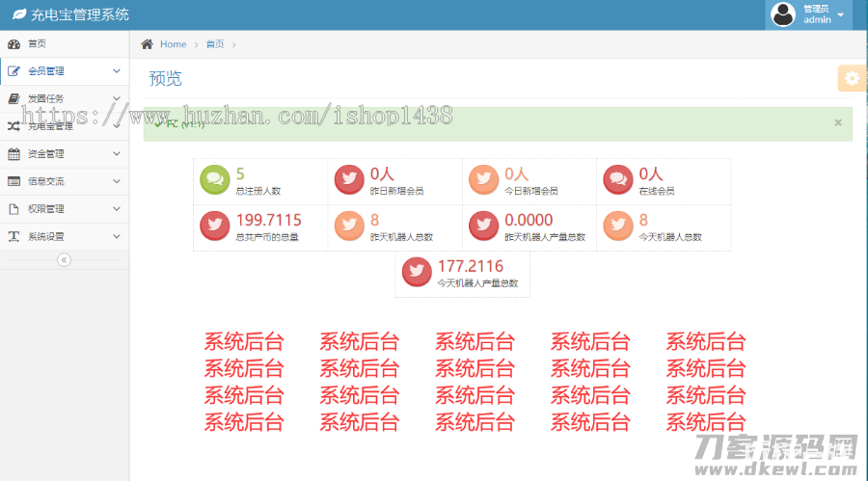Click the 今天机器人总数 label
Screen dimensions: 868x481
670,237
